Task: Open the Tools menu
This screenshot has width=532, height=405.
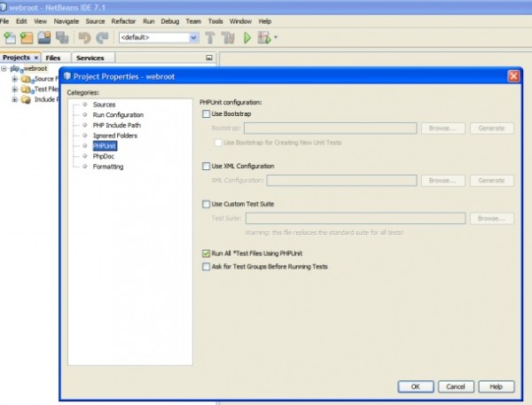Action: pyautogui.click(x=215, y=21)
